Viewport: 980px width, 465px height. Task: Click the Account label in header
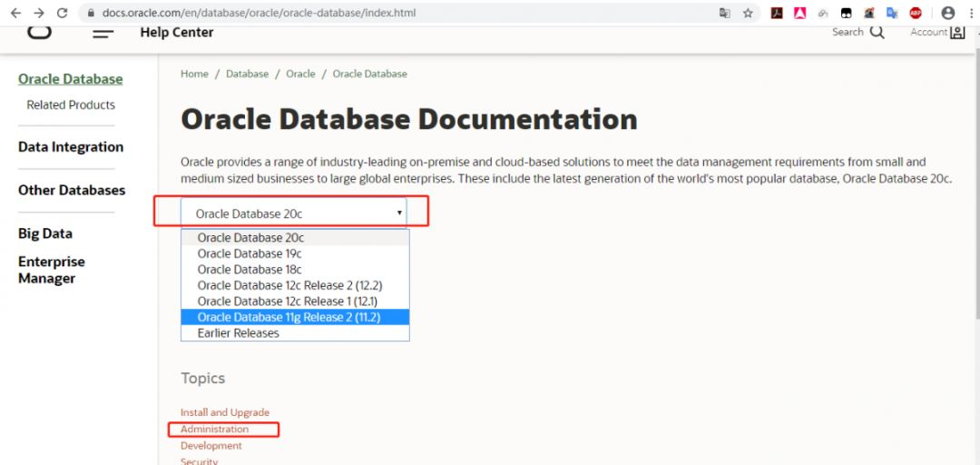point(929,32)
